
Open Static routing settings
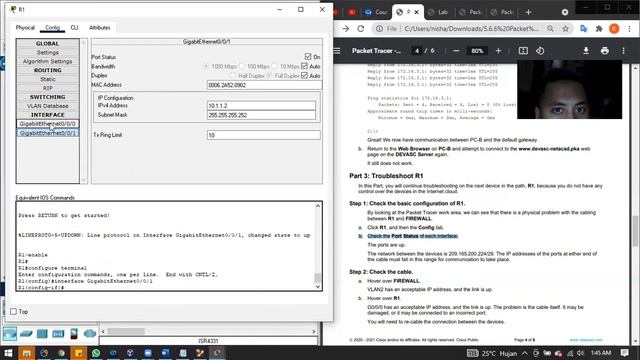[x=48, y=79]
